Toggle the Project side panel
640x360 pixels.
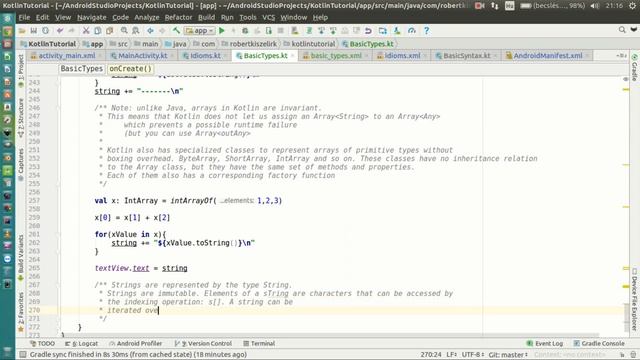pos(21,70)
